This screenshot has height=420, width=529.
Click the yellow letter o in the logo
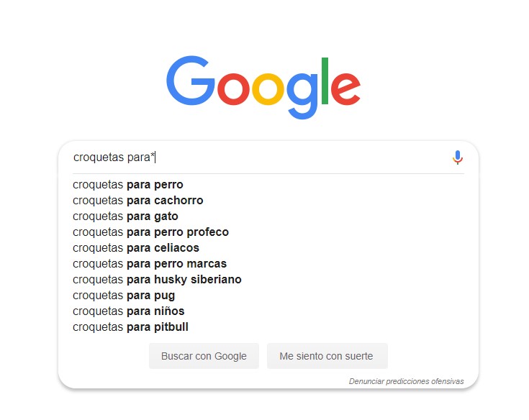pos(268,90)
